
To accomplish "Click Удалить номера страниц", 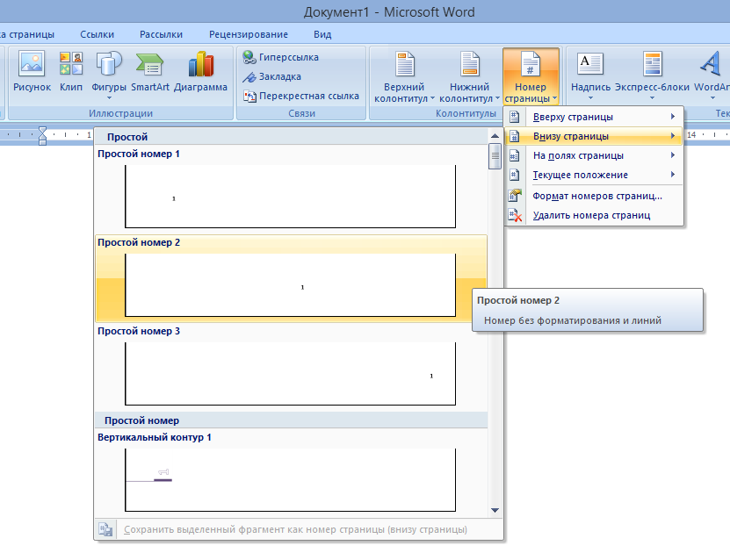I will [x=590, y=215].
